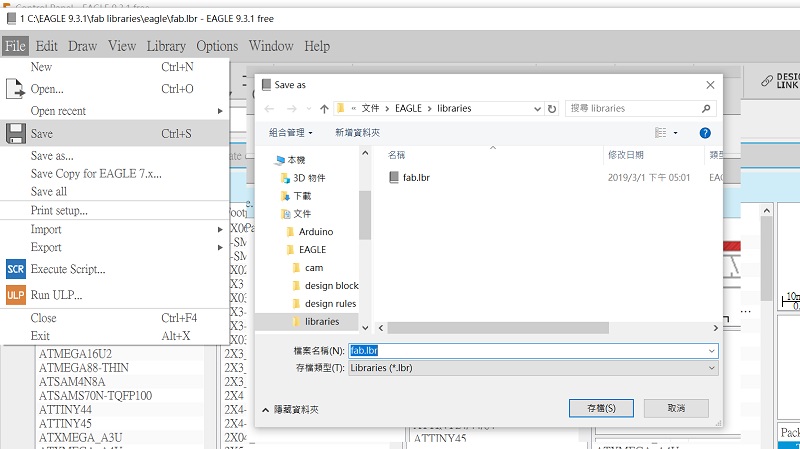
Task: Click the ULP Run ULP icon
Action: 15,295
